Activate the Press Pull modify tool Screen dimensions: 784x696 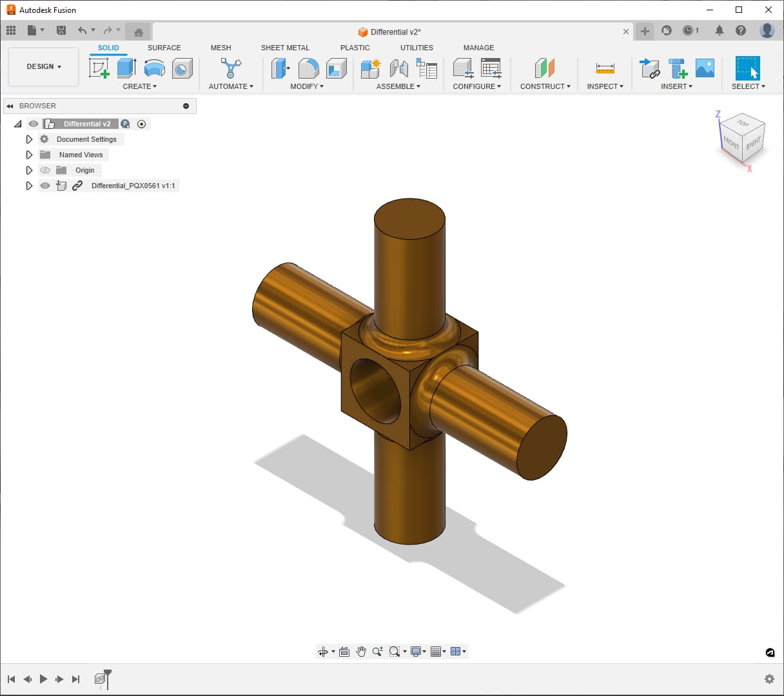pyautogui.click(x=280, y=67)
